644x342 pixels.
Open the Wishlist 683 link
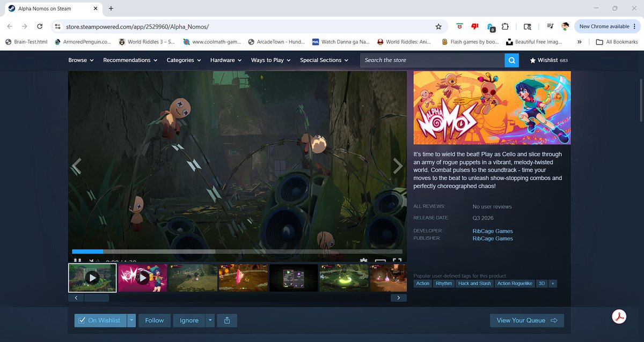[x=548, y=60]
